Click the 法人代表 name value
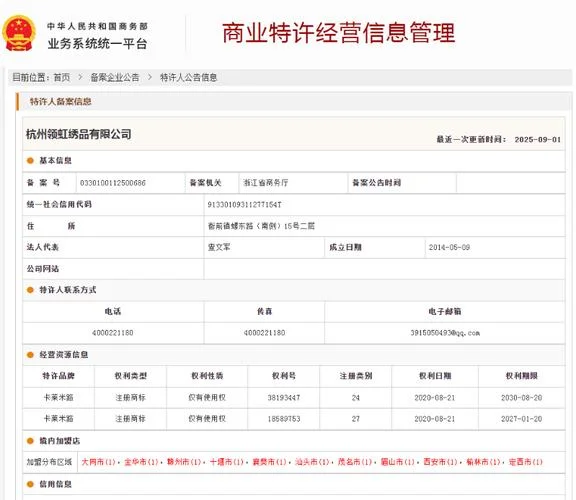The image size is (576, 500). coord(219,247)
